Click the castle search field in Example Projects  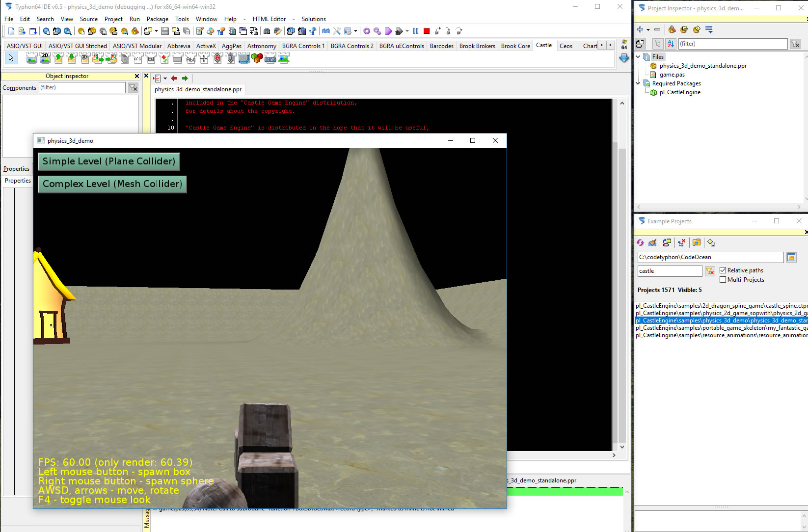point(670,271)
